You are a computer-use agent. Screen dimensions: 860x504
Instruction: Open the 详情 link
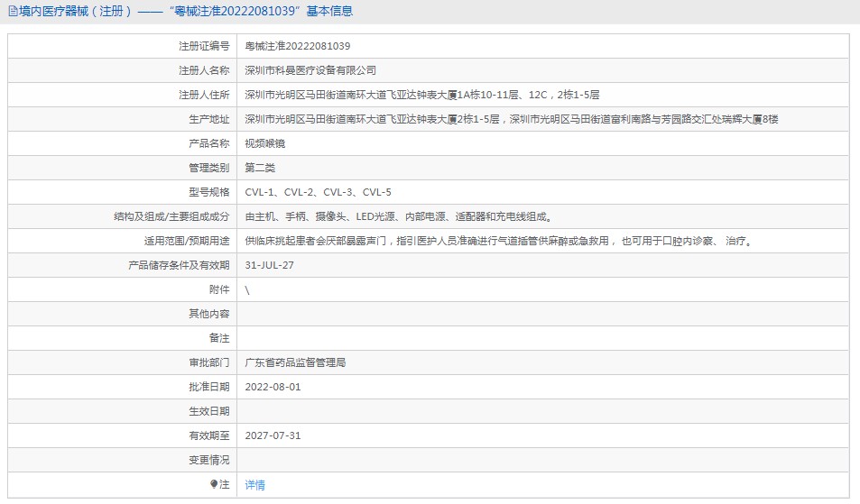click(x=255, y=485)
